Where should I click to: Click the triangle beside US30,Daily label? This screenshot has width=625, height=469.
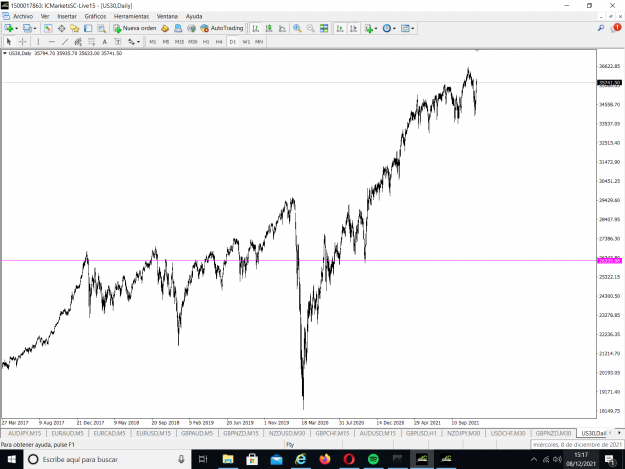(x=5, y=53)
